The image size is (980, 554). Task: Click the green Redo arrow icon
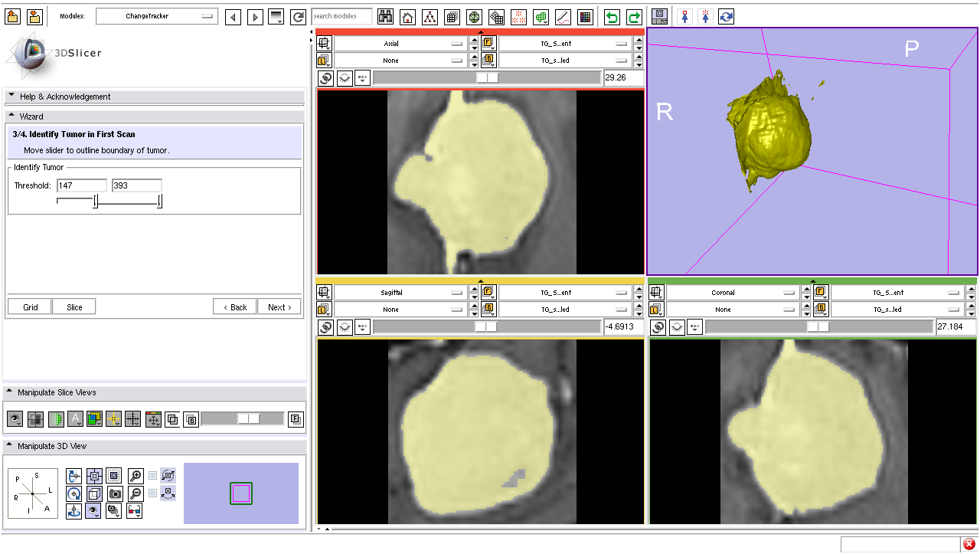tap(634, 17)
